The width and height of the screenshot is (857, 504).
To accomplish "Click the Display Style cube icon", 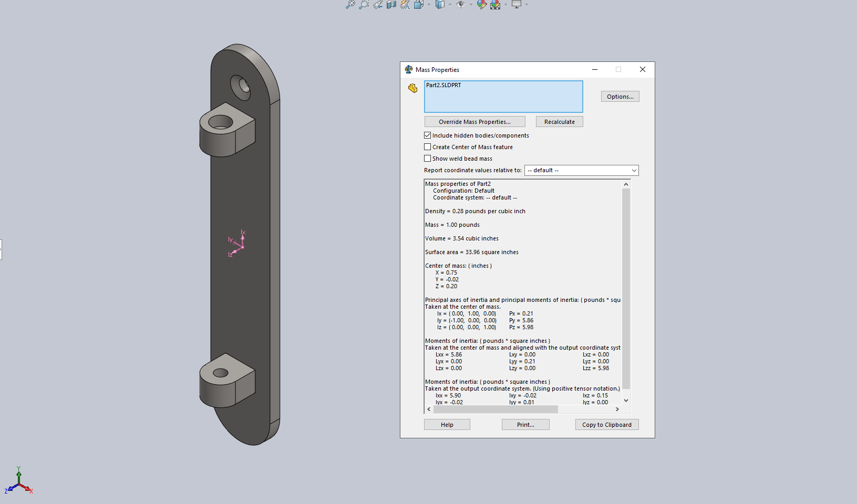I will tap(440, 5).
